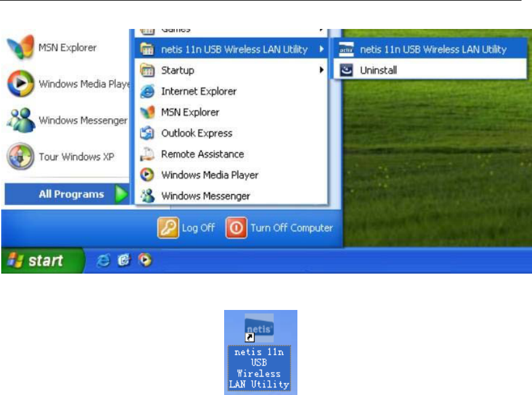Viewport: 532px width, 395px height.
Task: Choose Remote Assistance in All Programs
Action: 231,154
